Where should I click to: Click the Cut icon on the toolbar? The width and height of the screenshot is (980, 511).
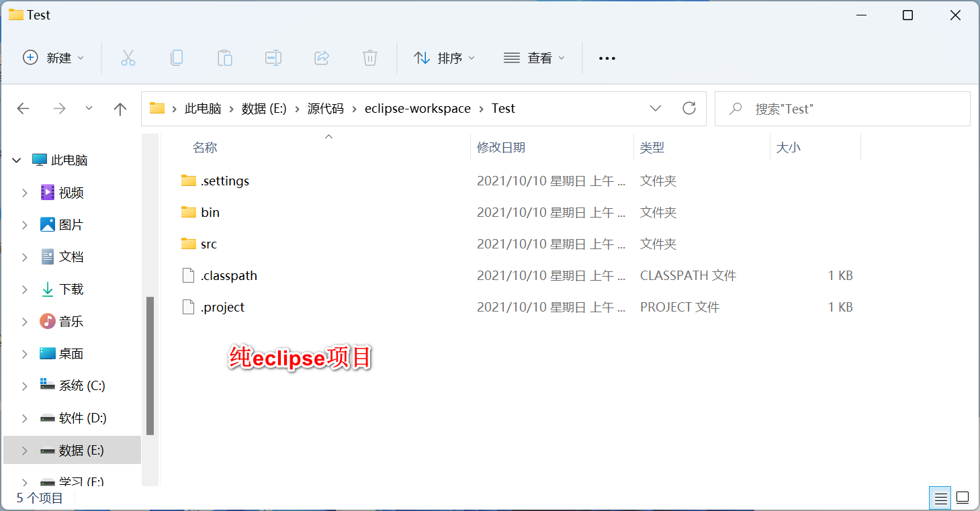(128, 58)
